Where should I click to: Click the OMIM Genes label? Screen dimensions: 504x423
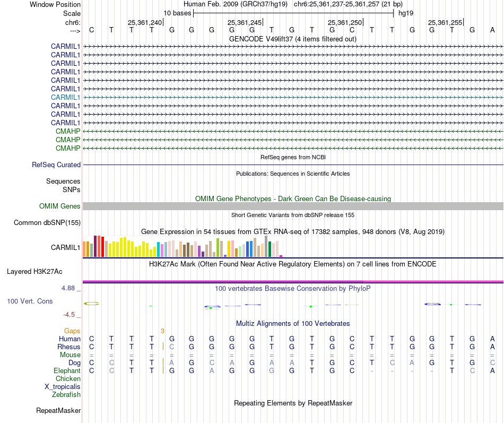click(60, 206)
